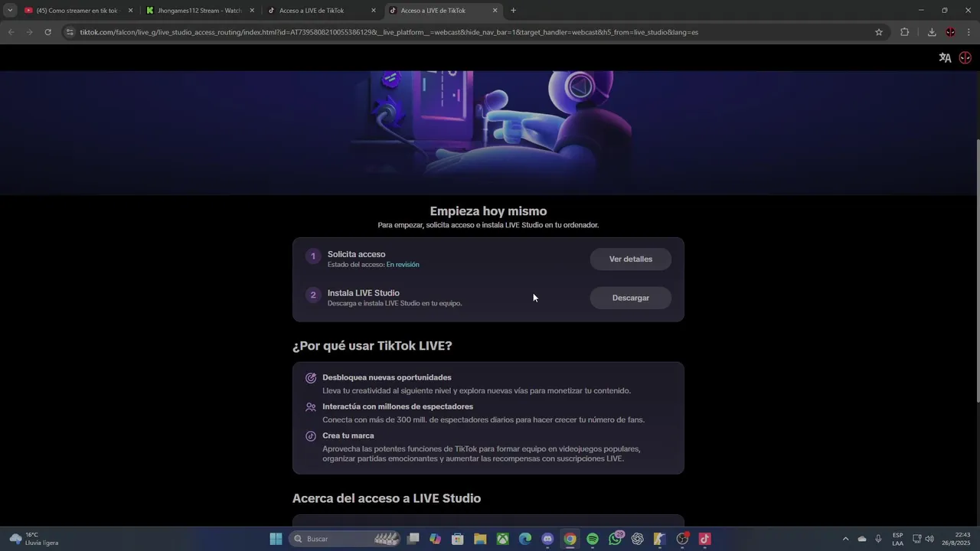
Task: Click the Crea tu marca text
Action: click(x=348, y=436)
